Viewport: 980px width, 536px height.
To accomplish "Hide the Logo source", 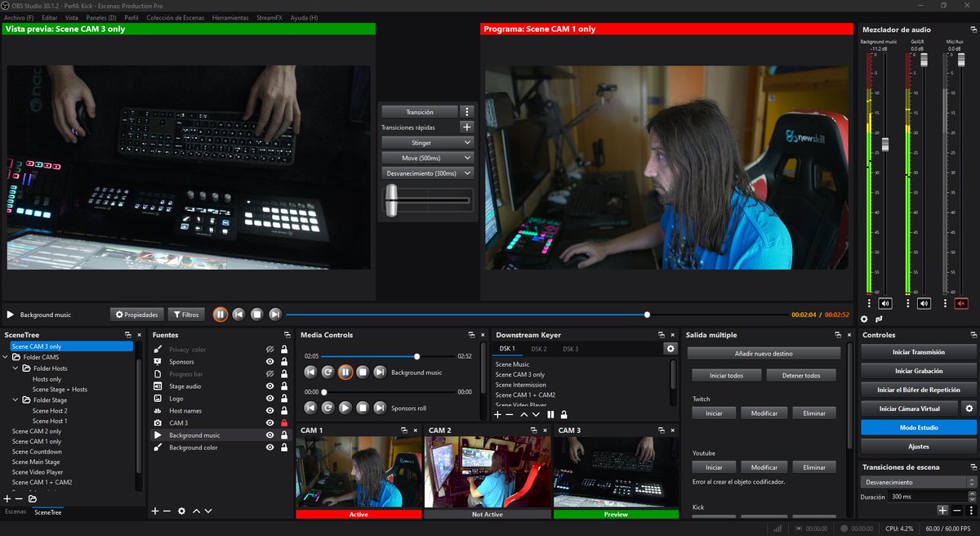I will coord(269,399).
